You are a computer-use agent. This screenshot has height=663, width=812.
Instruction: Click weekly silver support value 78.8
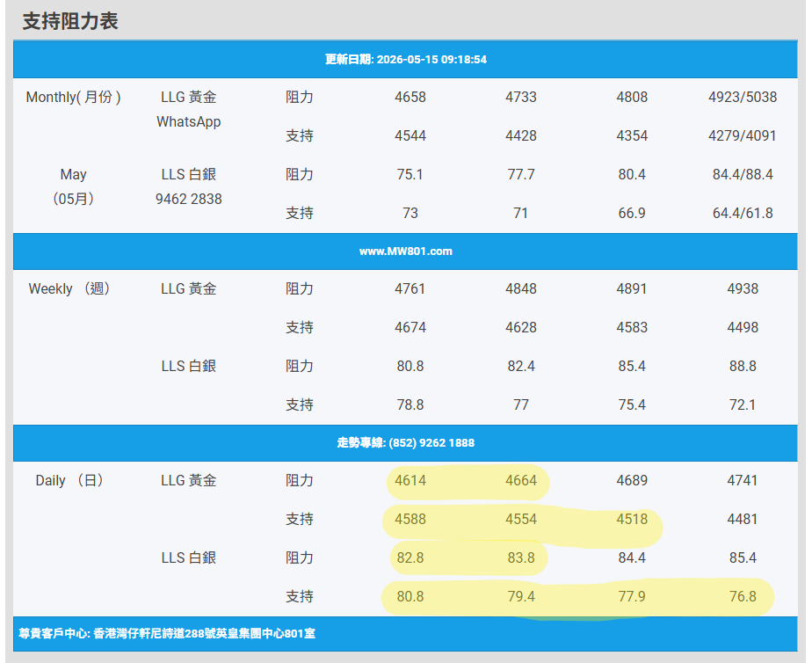tap(410, 404)
